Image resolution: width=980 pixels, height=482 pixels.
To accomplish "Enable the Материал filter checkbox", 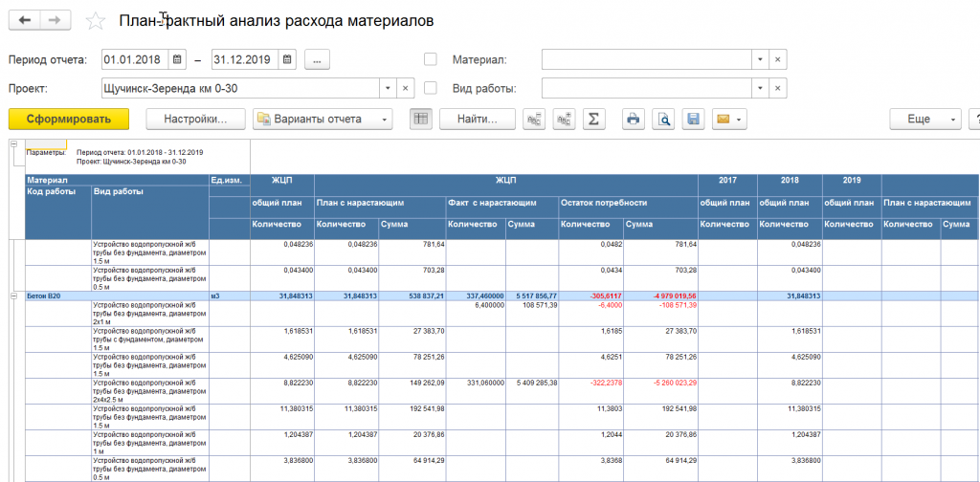I will [431, 59].
